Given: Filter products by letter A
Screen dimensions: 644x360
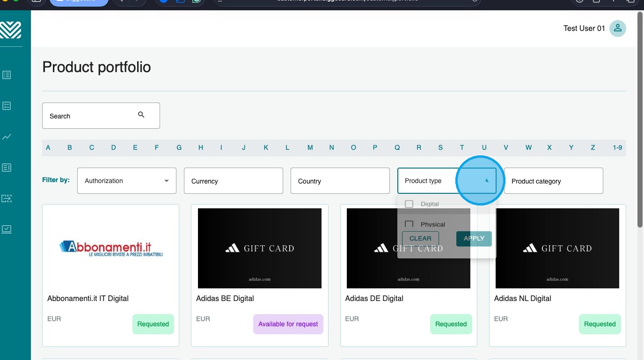Looking at the screenshot, I should [48, 147].
